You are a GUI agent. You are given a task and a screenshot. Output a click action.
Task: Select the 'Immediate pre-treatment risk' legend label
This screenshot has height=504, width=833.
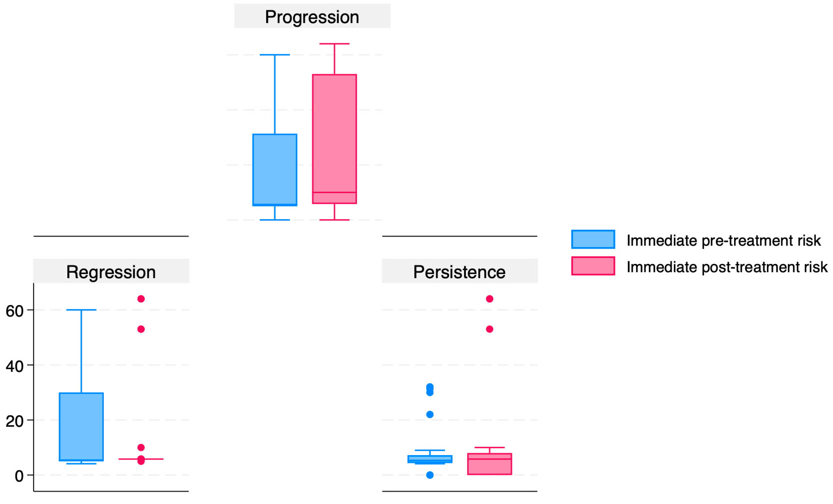click(x=724, y=240)
